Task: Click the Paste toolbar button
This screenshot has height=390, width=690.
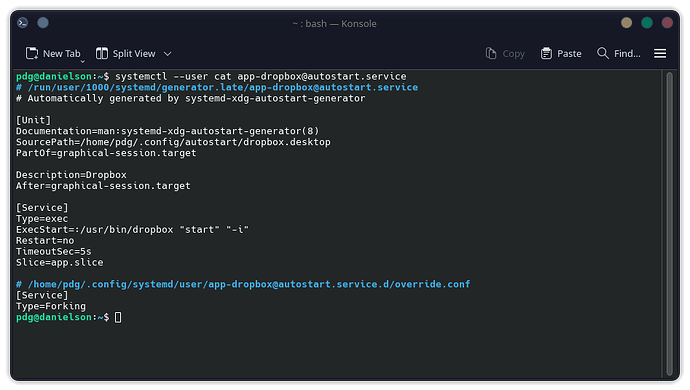Action: coord(561,54)
